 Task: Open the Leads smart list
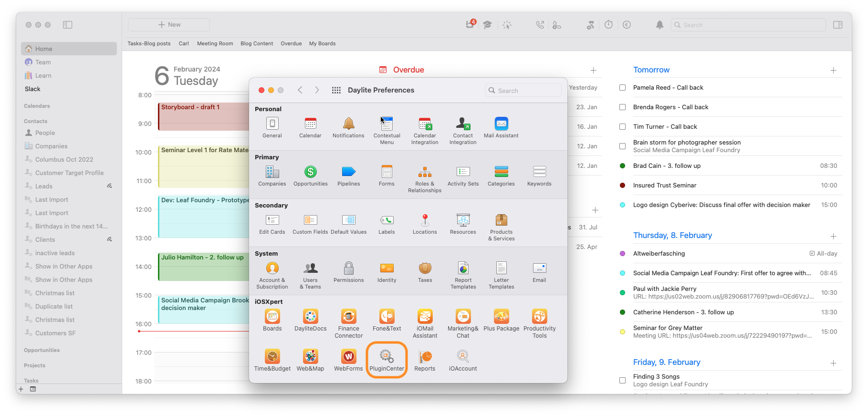click(69, 186)
